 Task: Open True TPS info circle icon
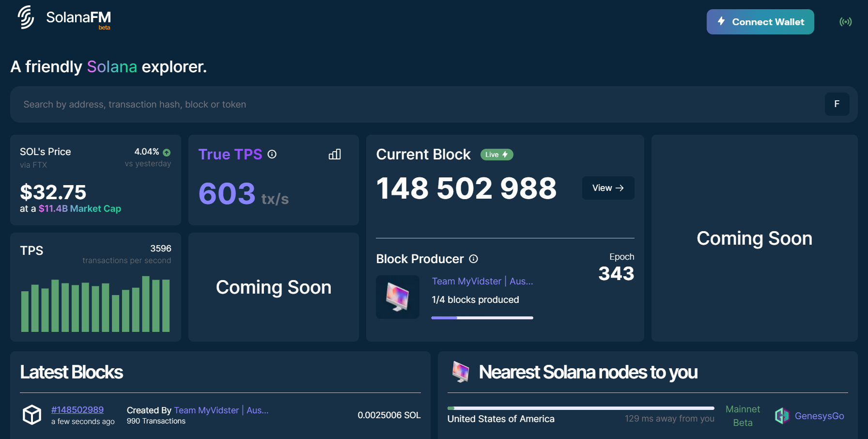coord(272,154)
